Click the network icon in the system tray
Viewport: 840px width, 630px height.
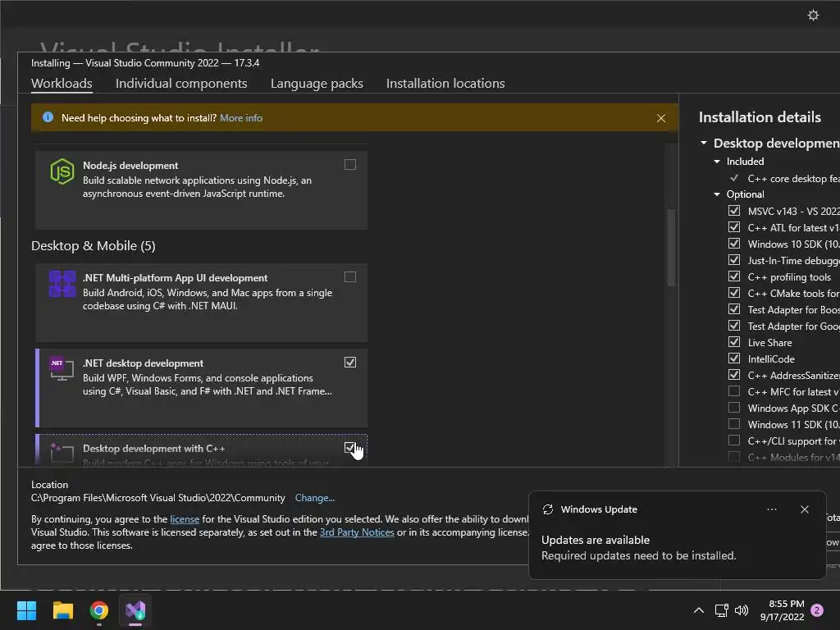click(721, 610)
